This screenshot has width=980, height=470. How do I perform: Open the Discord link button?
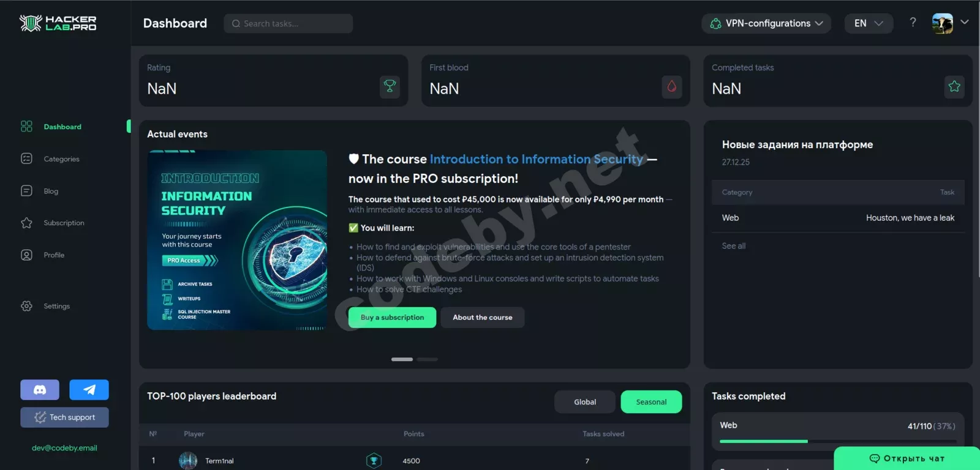pos(40,390)
